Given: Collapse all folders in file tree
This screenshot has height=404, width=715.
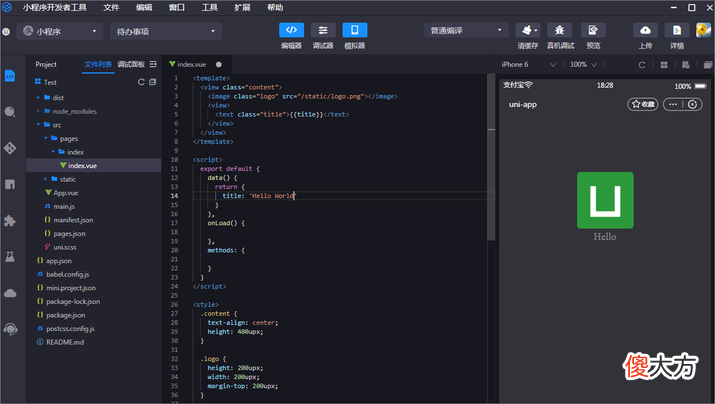Looking at the screenshot, I should coord(152,82).
